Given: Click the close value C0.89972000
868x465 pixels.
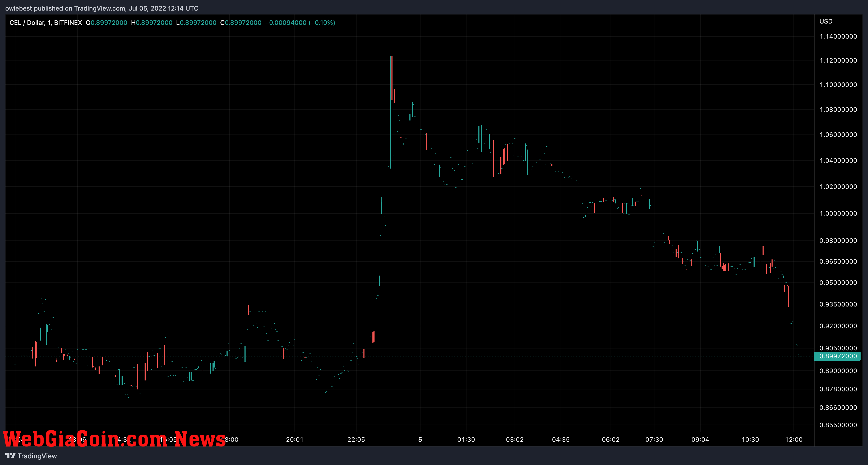Looking at the screenshot, I should coord(241,22).
